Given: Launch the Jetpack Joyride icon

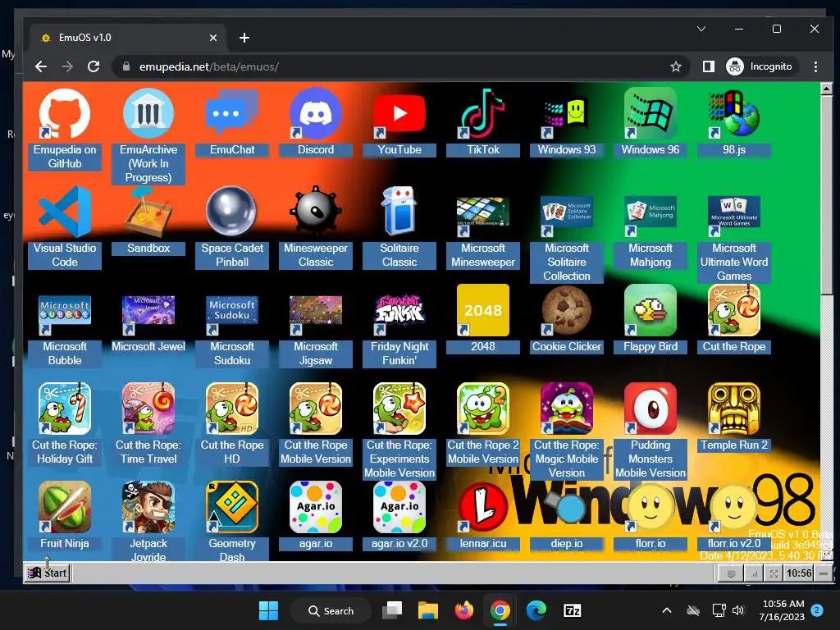Looking at the screenshot, I should (x=148, y=507).
